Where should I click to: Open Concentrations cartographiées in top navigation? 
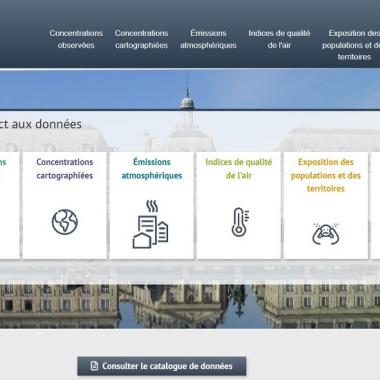pyautogui.click(x=141, y=39)
